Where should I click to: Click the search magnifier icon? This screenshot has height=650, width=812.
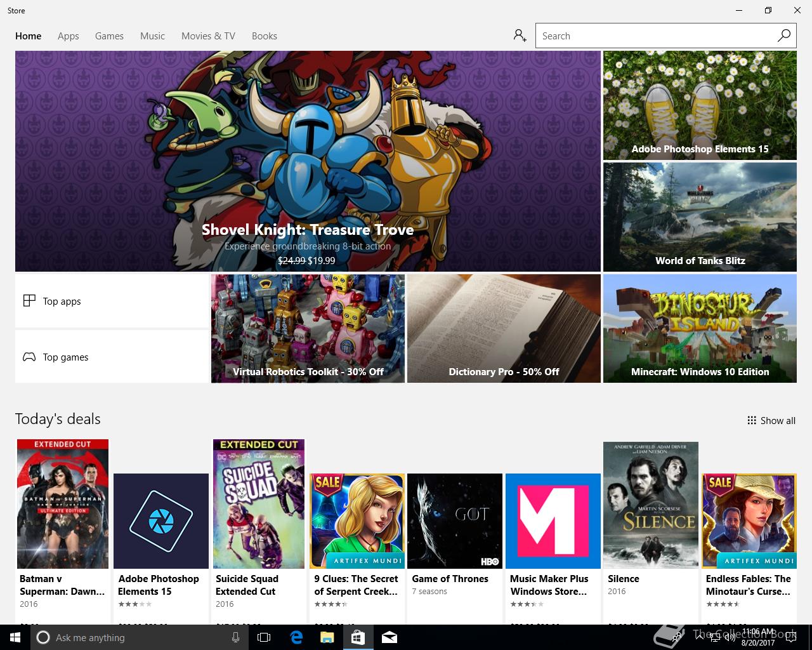[784, 36]
